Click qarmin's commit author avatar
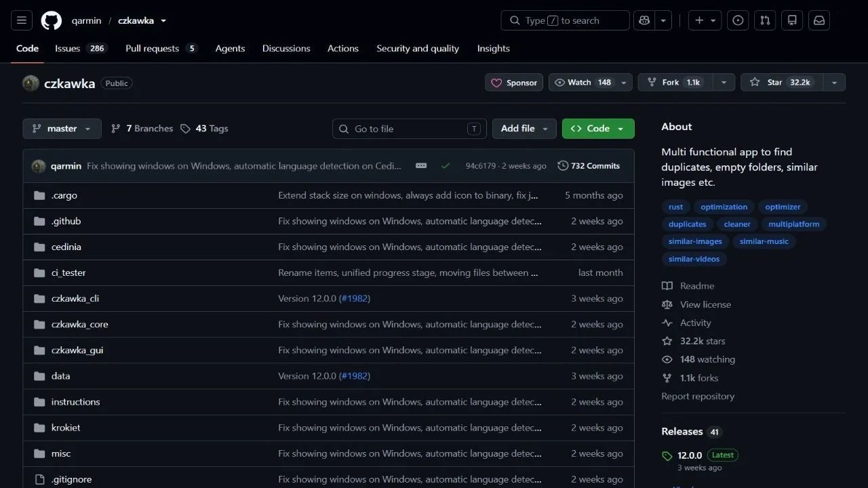The height and width of the screenshot is (488, 868). coord(39,166)
